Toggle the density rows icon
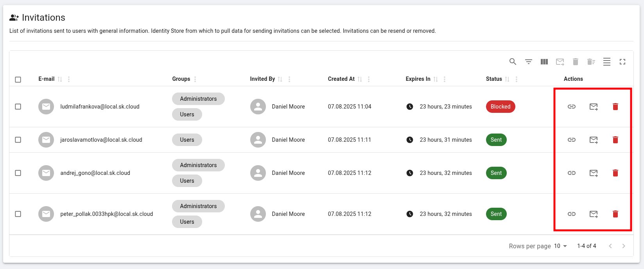This screenshot has height=269, width=644. [606, 62]
